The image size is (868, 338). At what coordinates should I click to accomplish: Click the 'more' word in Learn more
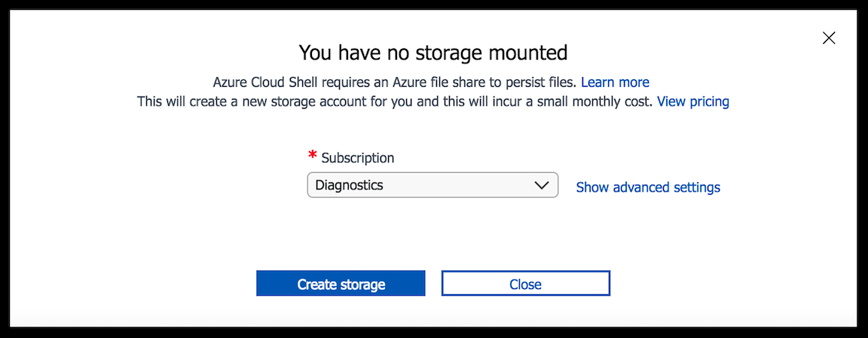click(633, 82)
